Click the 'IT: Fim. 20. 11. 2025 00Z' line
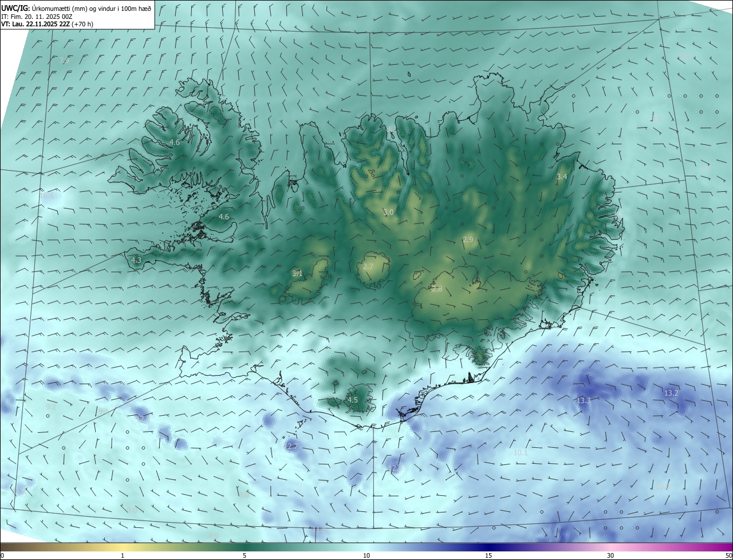The image size is (733, 560). click(x=36, y=16)
